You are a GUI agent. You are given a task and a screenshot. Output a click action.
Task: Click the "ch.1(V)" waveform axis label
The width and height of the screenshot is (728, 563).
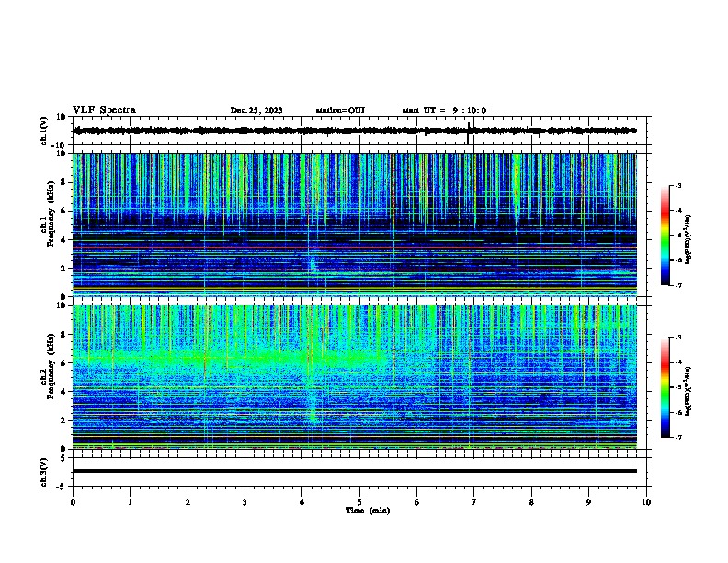pyautogui.click(x=44, y=131)
